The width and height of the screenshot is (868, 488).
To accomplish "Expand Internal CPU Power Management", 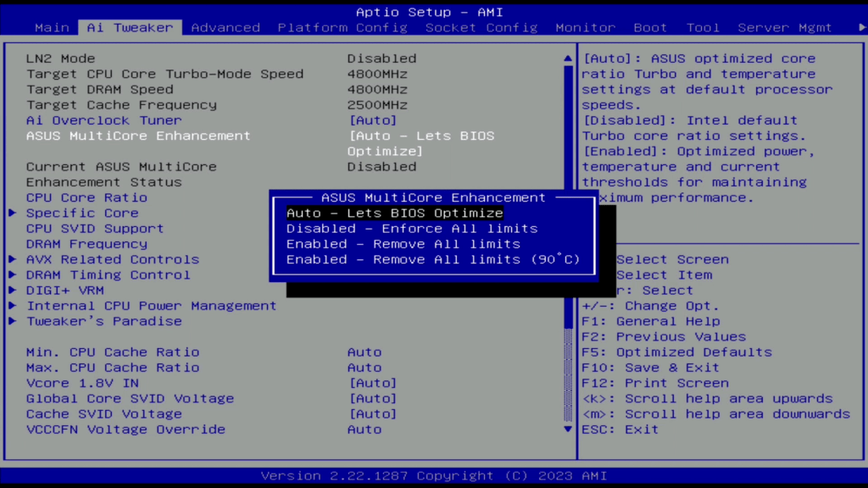I will pos(151,306).
